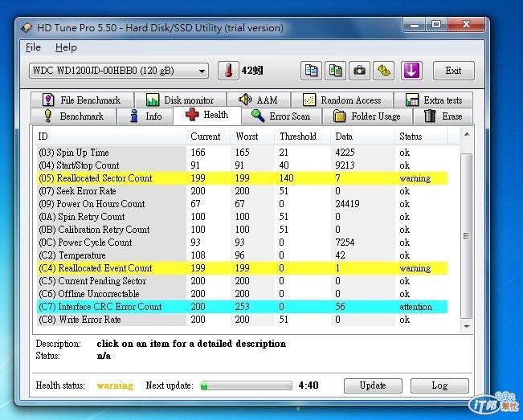Image resolution: width=523 pixels, height=420 pixels.
Task: Switch to the File Benchmark tab
Action: click(82, 100)
